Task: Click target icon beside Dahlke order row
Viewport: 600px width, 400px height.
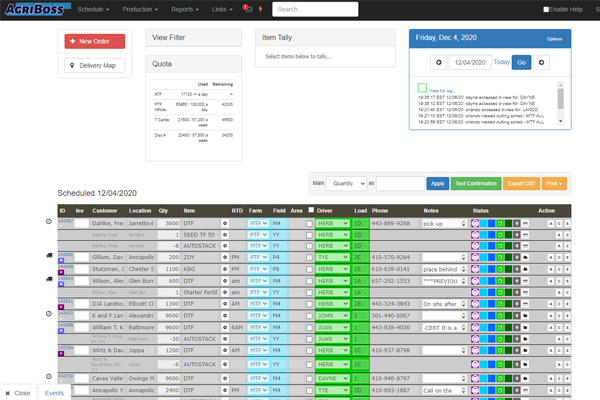Action: click(49, 221)
